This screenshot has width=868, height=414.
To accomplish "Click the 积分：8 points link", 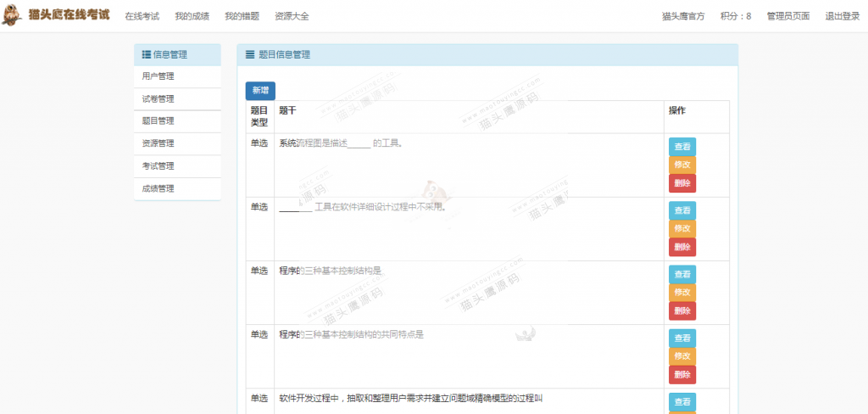I will pyautogui.click(x=736, y=16).
